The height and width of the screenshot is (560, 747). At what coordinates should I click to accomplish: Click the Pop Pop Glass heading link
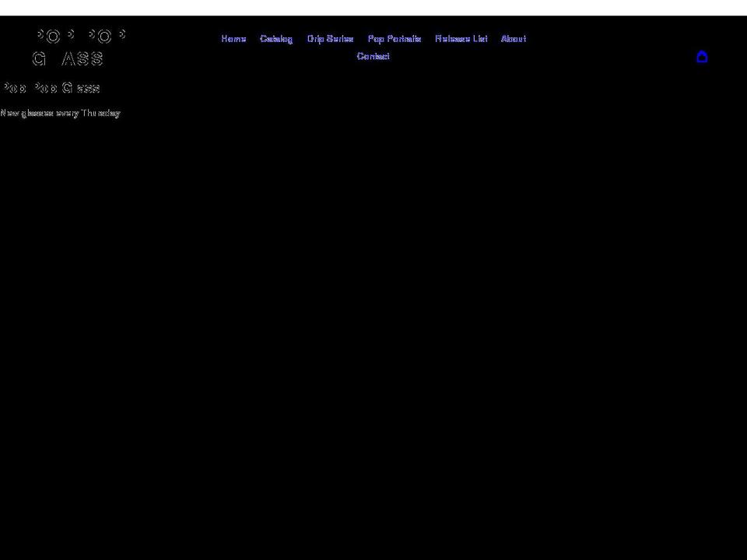pyautogui.click(x=50, y=88)
